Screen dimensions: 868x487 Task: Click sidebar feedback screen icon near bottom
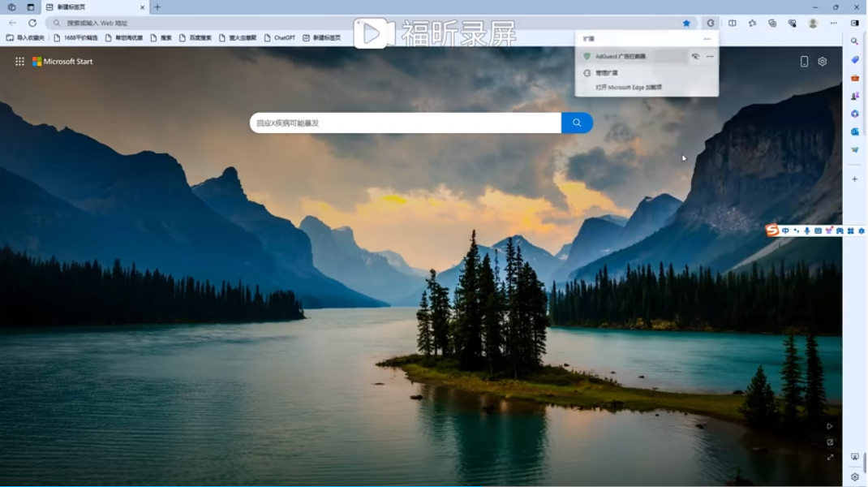855,457
